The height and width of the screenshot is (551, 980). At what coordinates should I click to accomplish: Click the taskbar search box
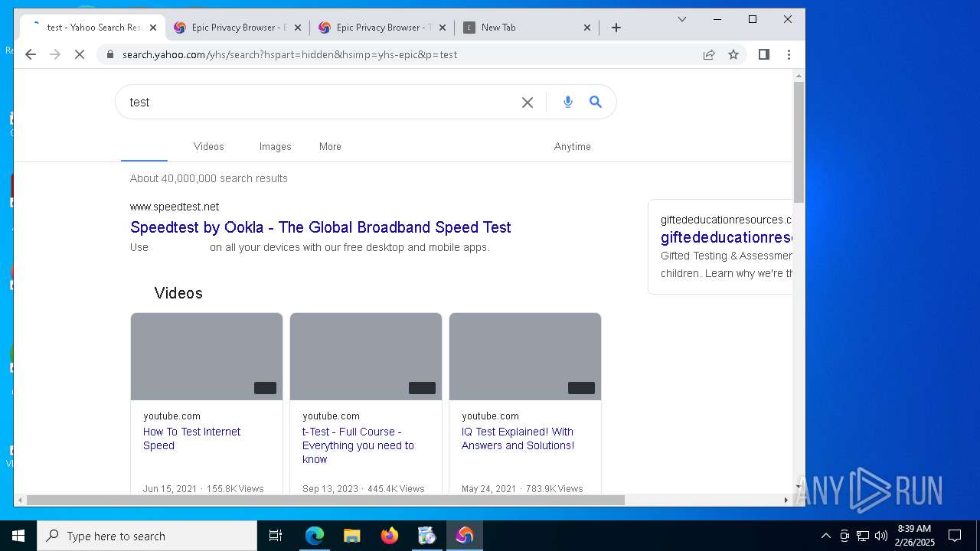(x=147, y=536)
